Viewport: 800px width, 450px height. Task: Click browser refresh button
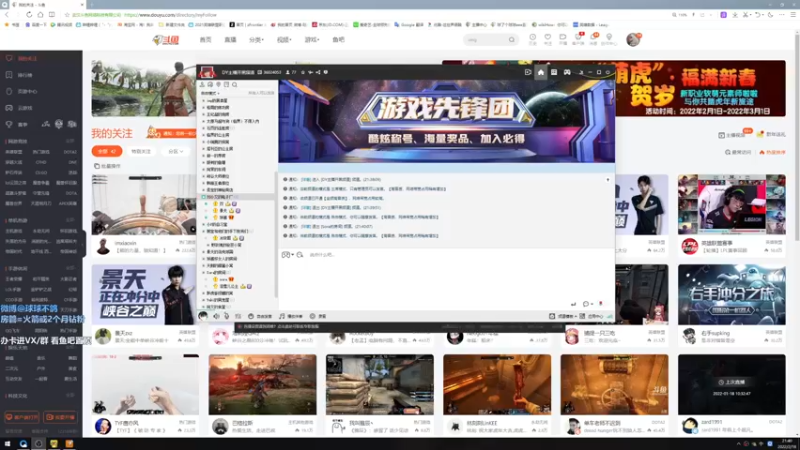(x=29, y=15)
